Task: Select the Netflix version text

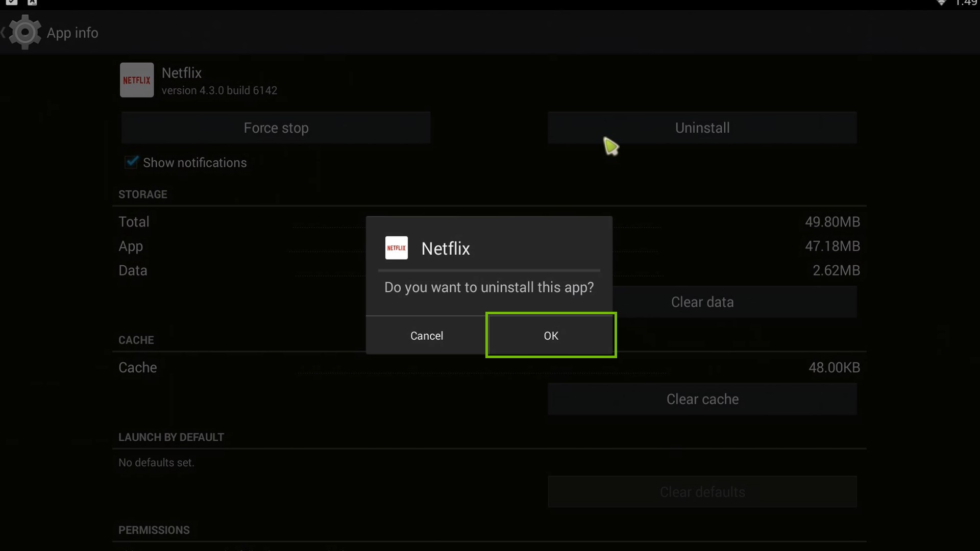Action: pyautogui.click(x=219, y=90)
